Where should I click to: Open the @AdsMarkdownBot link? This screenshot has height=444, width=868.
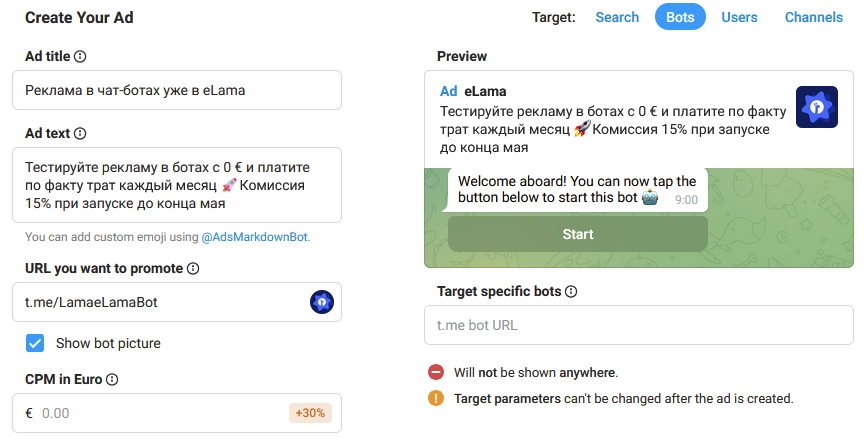coord(255,237)
